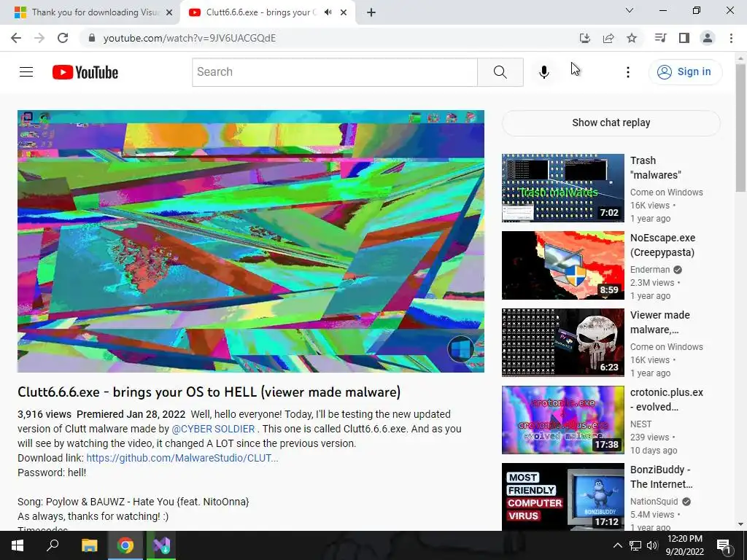Open the Trash "malwares" video thumbnail
The width and height of the screenshot is (747, 560).
(x=562, y=188)
